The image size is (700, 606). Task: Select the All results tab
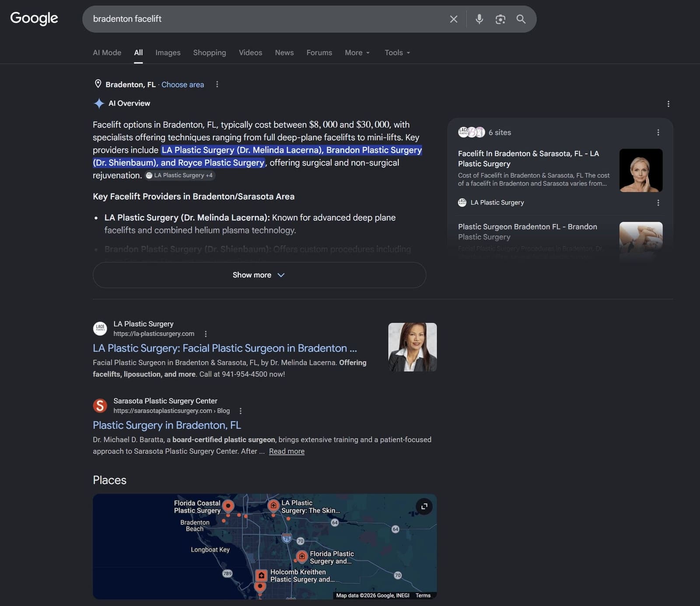[x=138, y=53]
